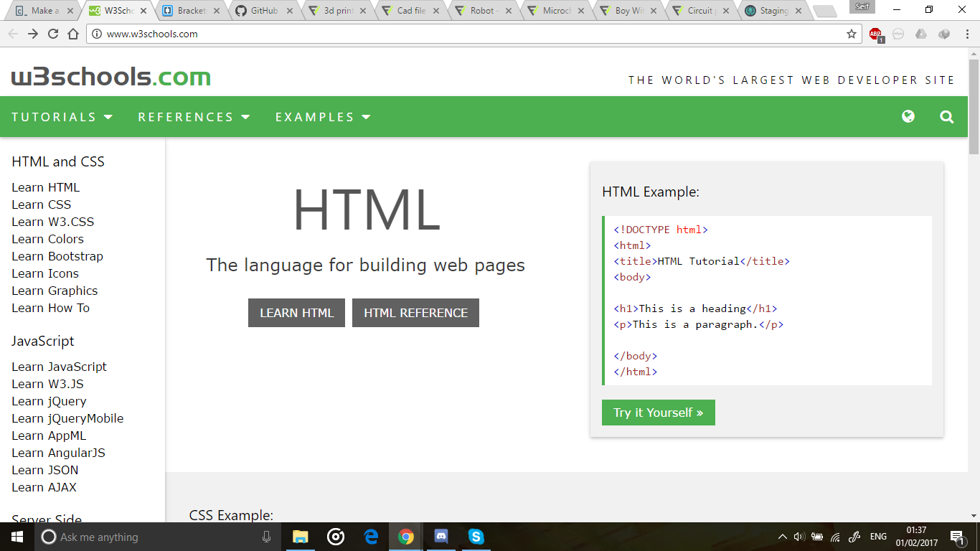Click the Cortana microphone icon
This screenshot has height=551, width=980.
pyautogui.click(x=267, y=537)
